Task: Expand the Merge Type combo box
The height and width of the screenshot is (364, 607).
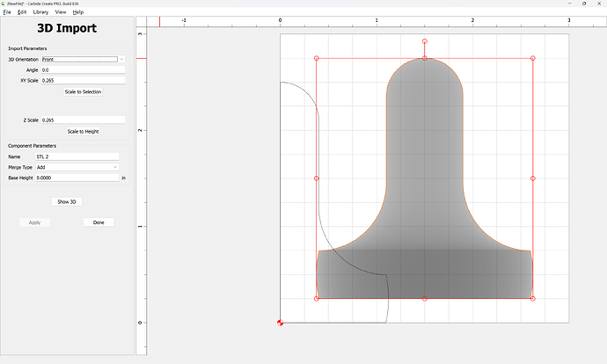Action: 77,167
